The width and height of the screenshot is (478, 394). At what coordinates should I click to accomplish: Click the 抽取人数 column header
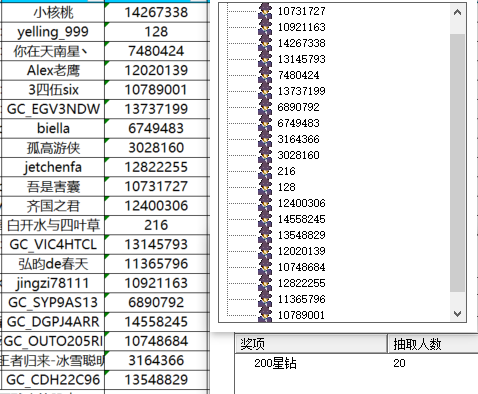coord(433,344)
